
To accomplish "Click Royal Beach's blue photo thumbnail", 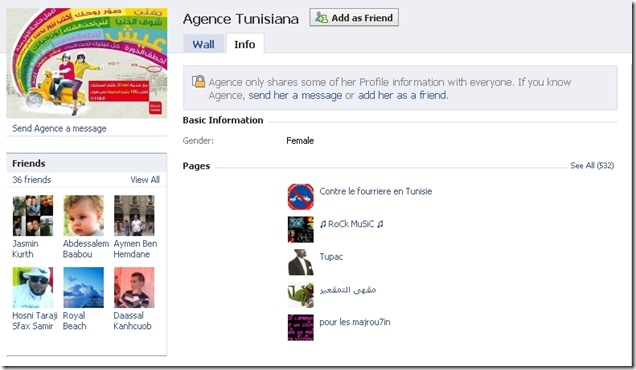I will click(x=83, y=287).
